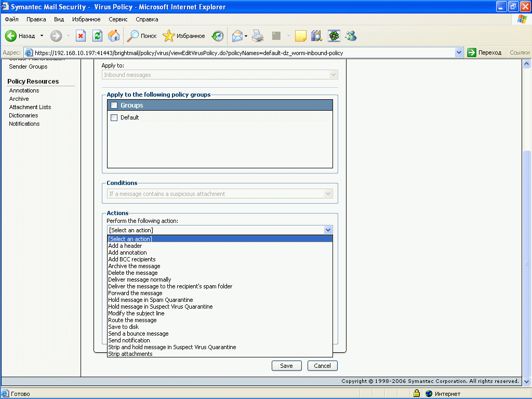
Task: Click the grey Forward arrow button
Action: click(x=56, y=36)
